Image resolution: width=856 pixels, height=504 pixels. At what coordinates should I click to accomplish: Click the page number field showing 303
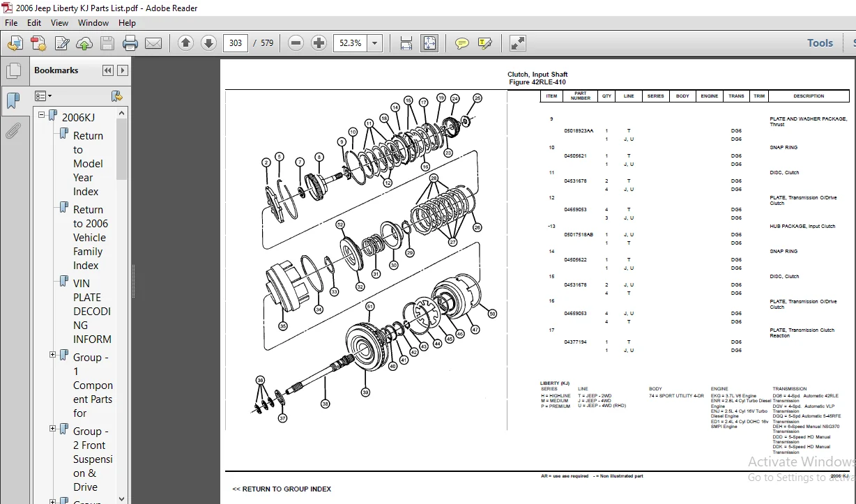[236, 43]
